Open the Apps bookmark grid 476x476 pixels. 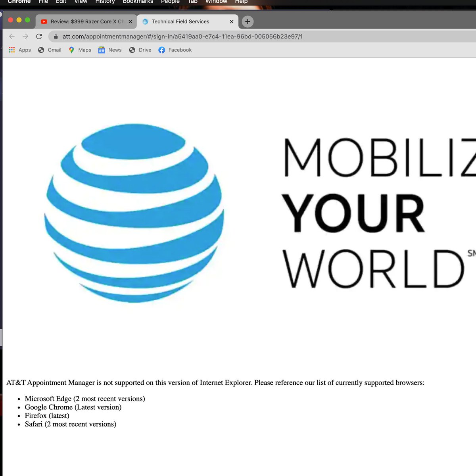[20, 50]
